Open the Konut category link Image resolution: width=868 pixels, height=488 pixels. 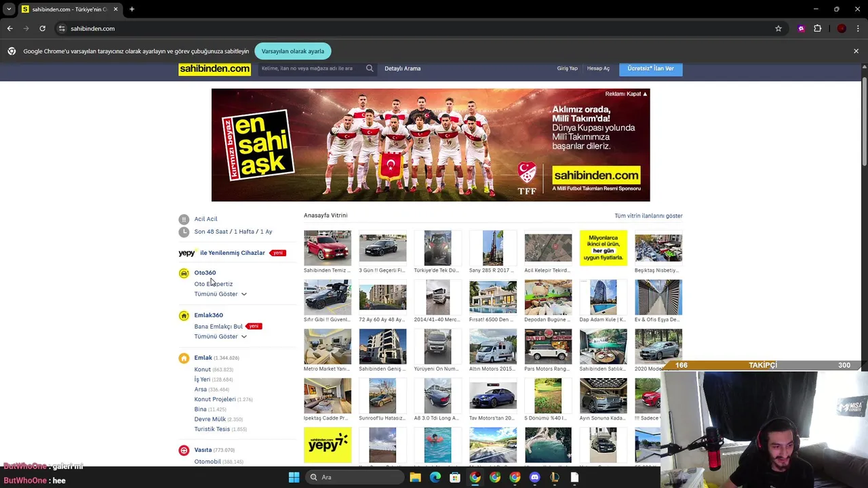202,369
